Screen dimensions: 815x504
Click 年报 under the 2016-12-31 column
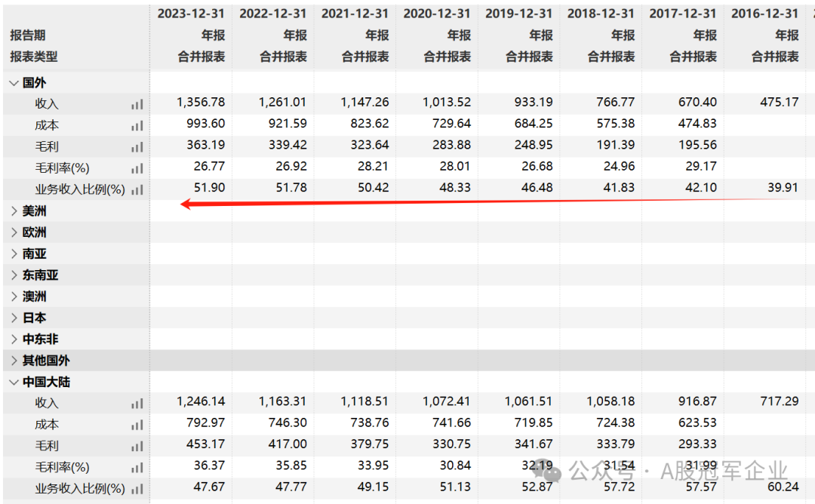[787, 35]
